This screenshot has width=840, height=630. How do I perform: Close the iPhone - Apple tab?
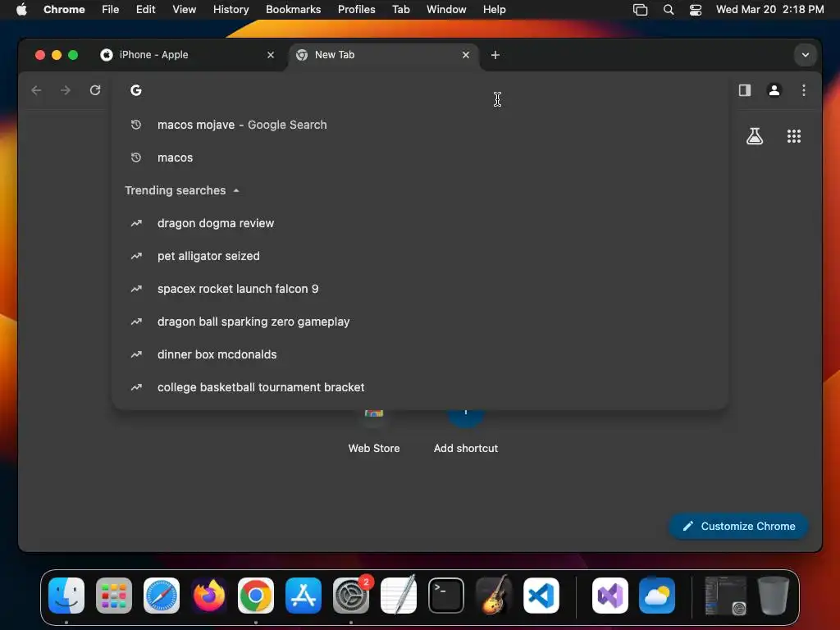tap(271, 55)
